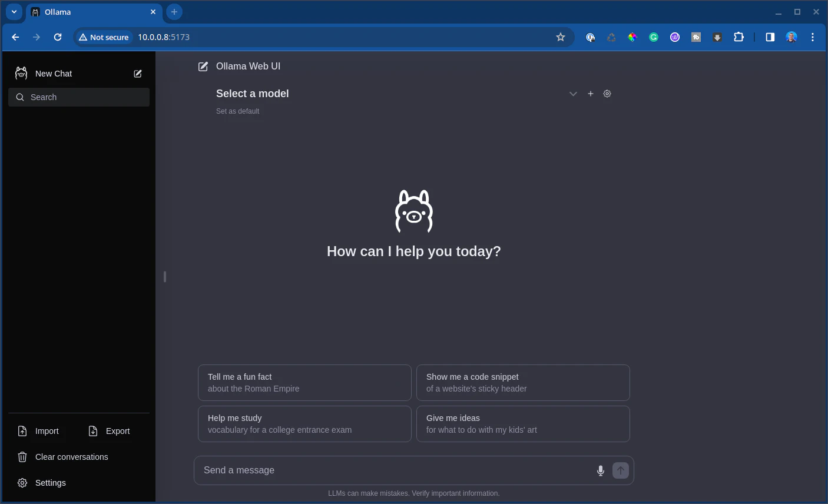Viewport: 828px width, 504px height.
Task: Choose the Show me a code snippet suggestion
Action: pos(523,383)
